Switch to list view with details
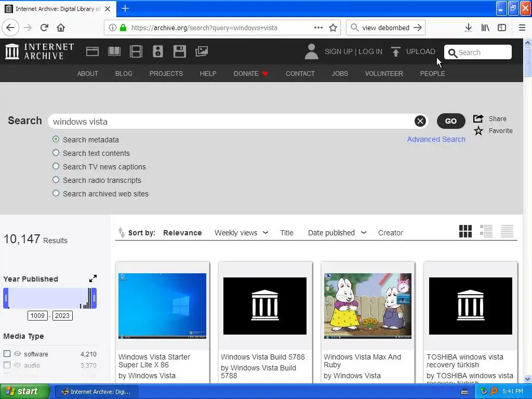The width and height of the screenshot is (532, 399). pos(486,231)
